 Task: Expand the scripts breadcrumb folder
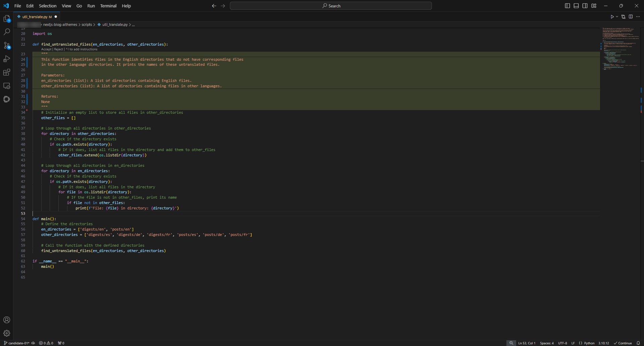(87, 24)
